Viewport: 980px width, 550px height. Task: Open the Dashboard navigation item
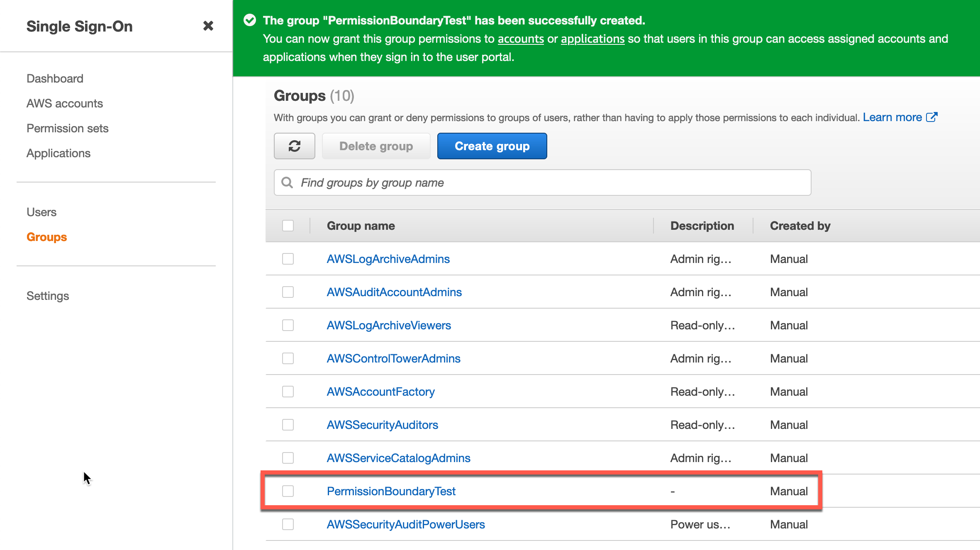coord(55,78)
